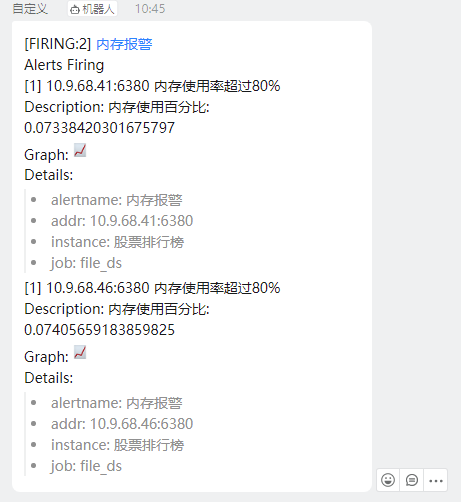461x502 pixels.
Task: Add an emoji reaction to the message
Action: 388,480
